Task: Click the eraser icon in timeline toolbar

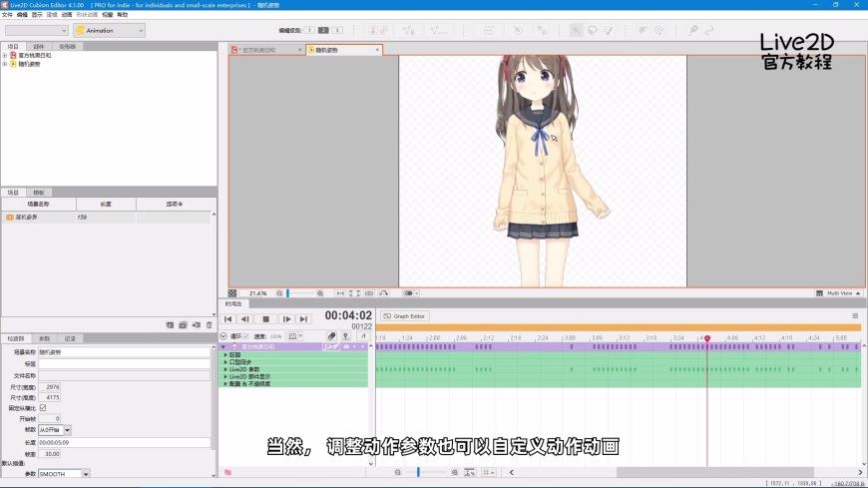Action: click(x=331, y=336)
